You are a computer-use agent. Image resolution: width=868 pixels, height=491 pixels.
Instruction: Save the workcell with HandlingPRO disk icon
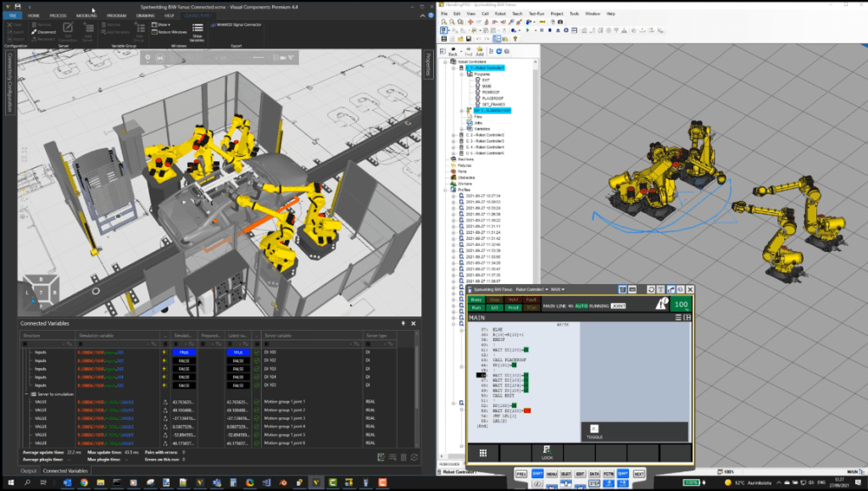(x=468, y=39)
